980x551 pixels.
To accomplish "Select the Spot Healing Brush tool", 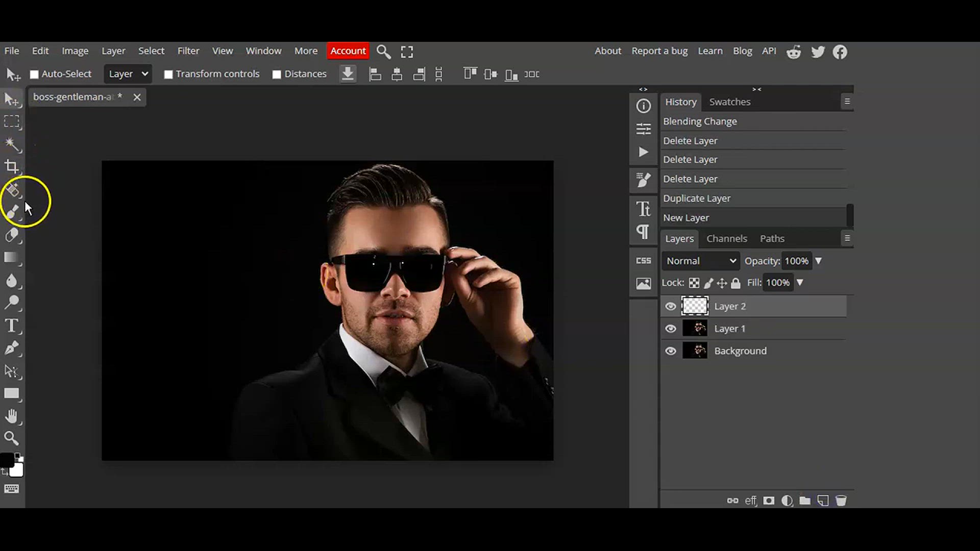I will [x=13, y=190].
